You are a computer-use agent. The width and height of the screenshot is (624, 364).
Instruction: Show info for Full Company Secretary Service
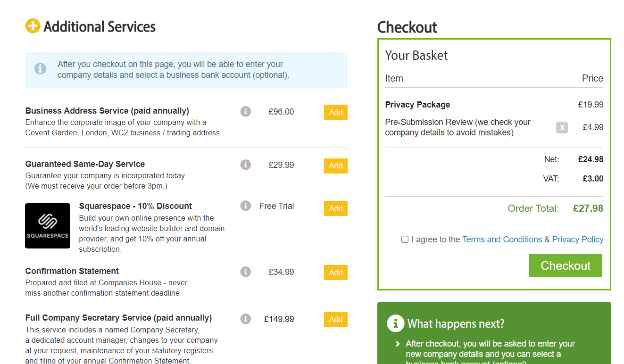click(245, 319)
